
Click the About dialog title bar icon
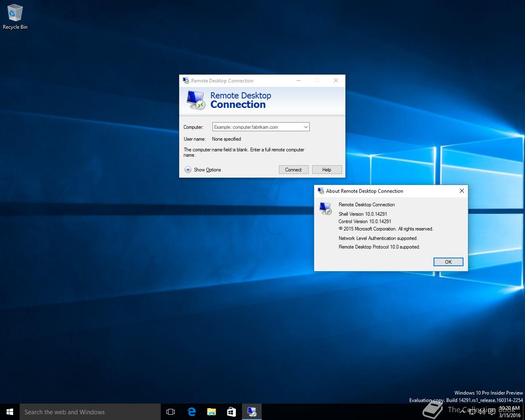(321, 191)
